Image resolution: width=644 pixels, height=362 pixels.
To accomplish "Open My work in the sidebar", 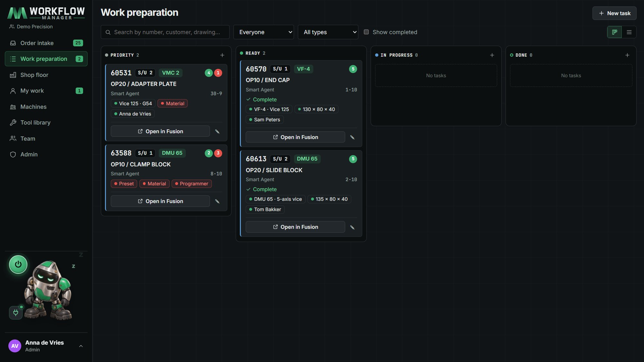I will (46, 91).
